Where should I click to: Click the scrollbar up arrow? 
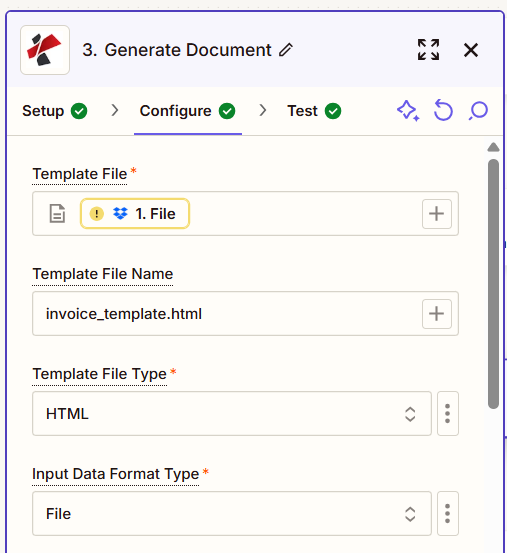coord(493,147)
